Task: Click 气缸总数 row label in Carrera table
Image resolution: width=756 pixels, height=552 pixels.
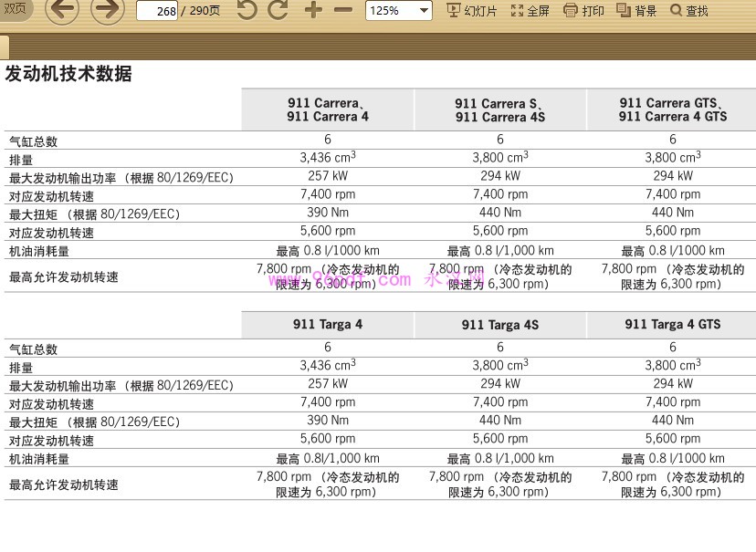Action: [33, 141]
